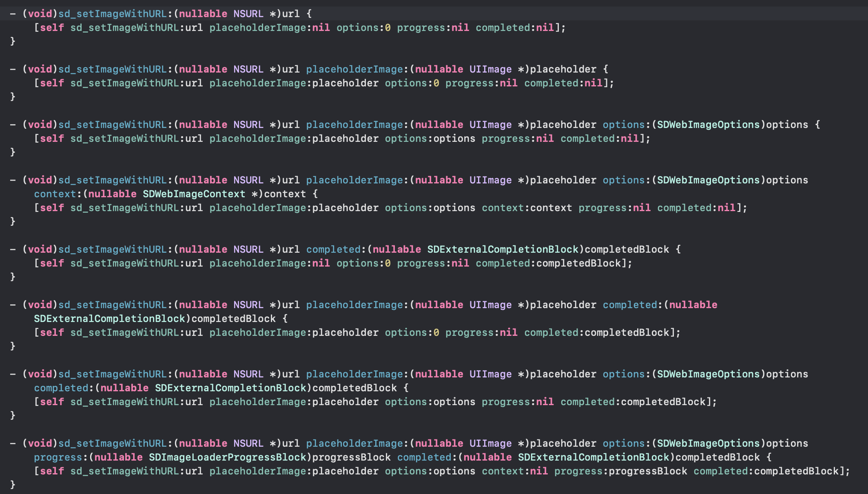Click the leading minus sign of the first method

tap(13, 14)
